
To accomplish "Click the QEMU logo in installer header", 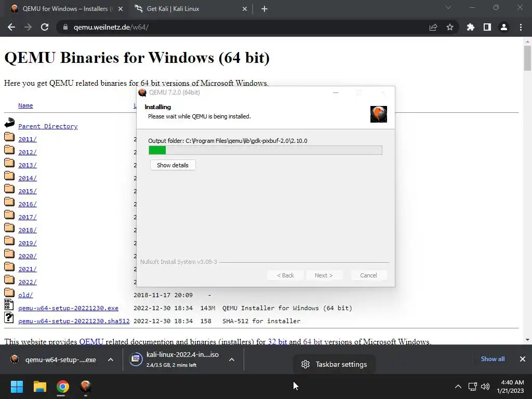I will [x=379, y=114].
